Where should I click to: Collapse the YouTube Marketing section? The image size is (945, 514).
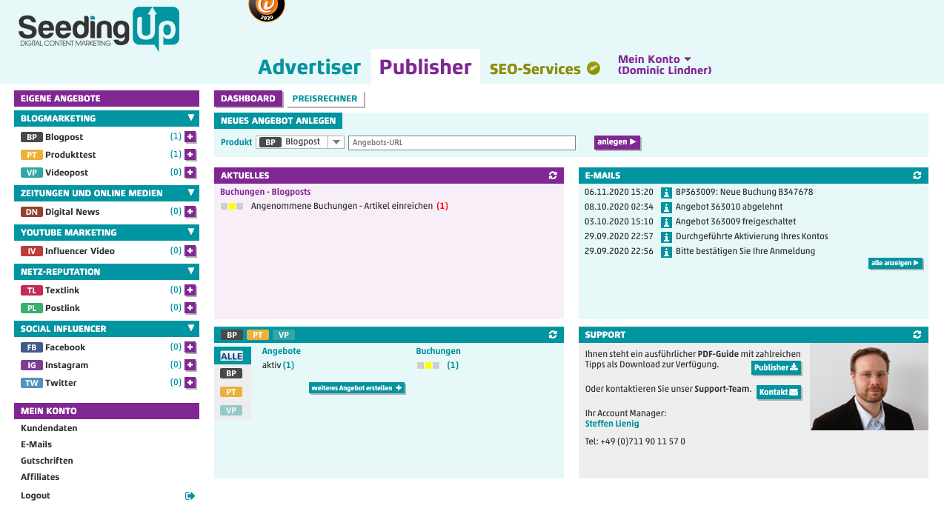tap(191, 232)
